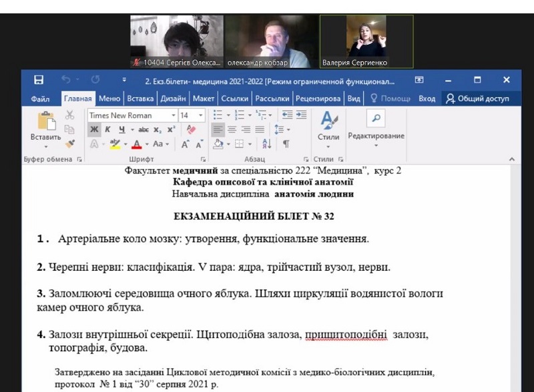534x392 pixels.
Task: Toggle bold formatting Ж
Action: [94, 129]
